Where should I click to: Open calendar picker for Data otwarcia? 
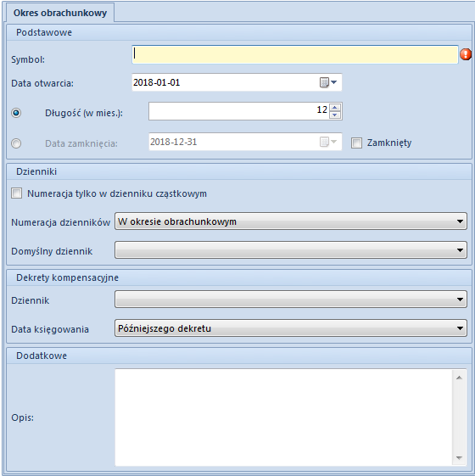coord(328,82)
